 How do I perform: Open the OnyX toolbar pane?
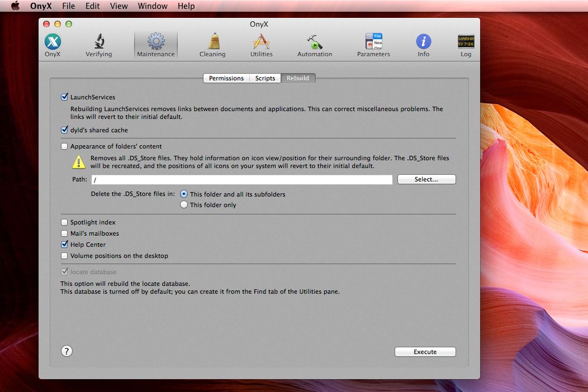click(53, 45)
